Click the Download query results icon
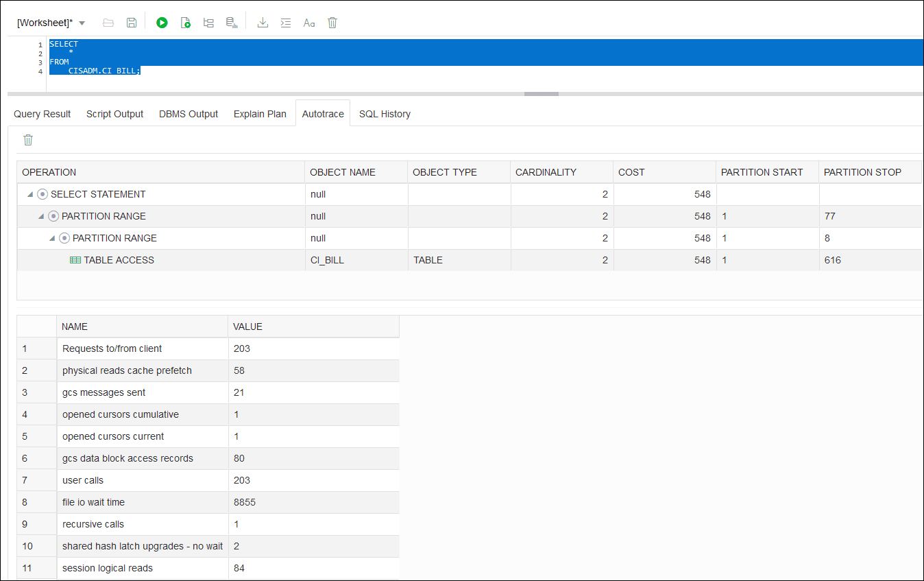Viewport: 924px width, 581px height. tap(263, 22)
